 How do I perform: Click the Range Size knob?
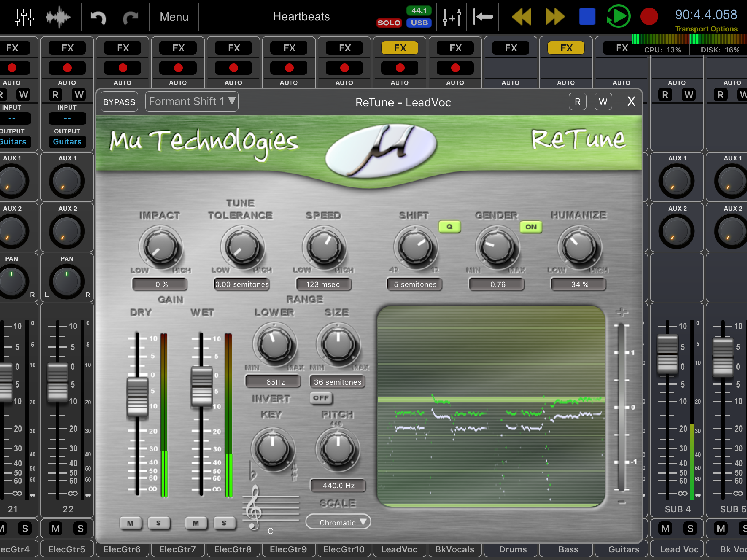338,344
